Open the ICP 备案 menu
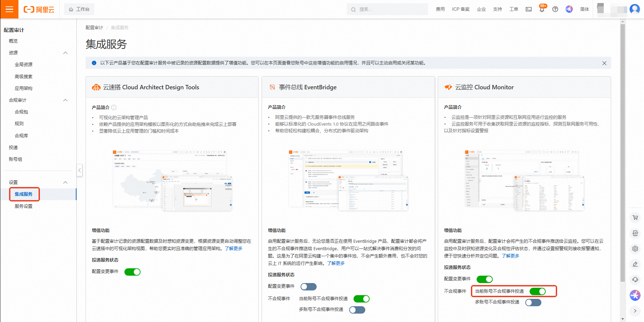This screenshot has height=322, width=644. point(461,9)
